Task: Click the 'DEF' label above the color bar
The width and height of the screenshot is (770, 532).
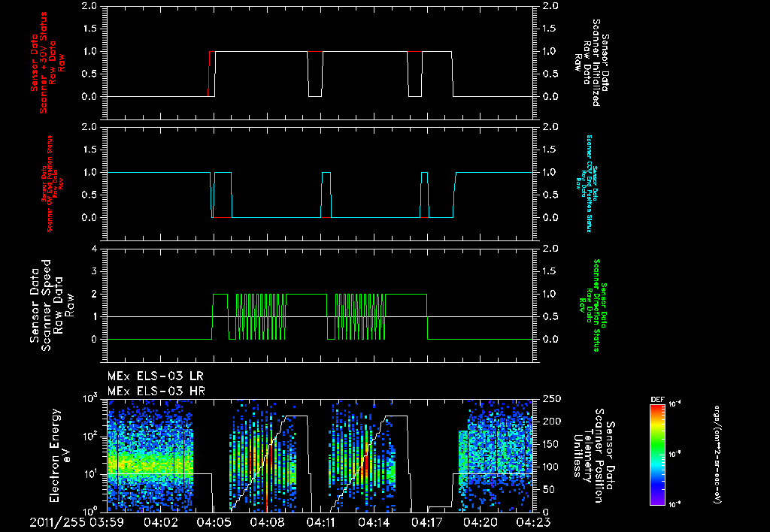Action: [657, 400]
